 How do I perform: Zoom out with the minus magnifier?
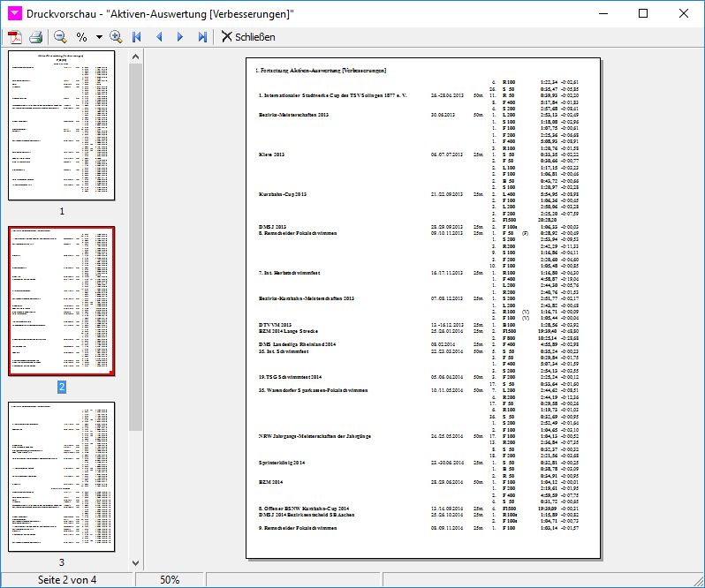(60, 37)
